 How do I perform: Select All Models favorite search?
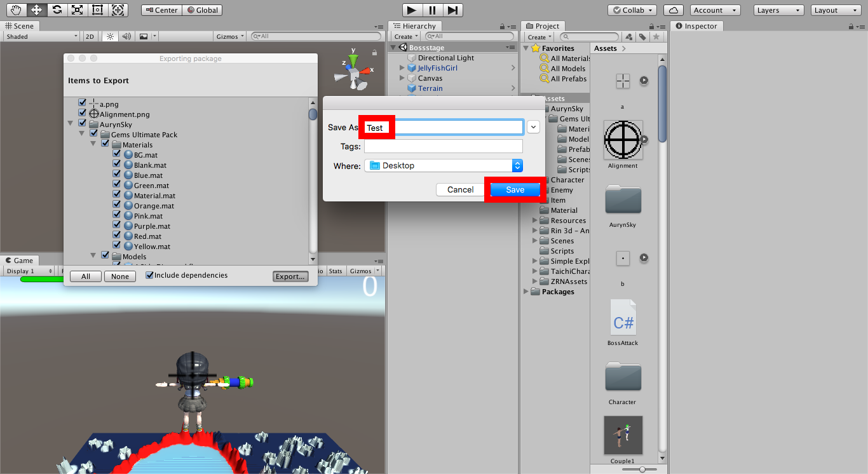pos(567,69)
